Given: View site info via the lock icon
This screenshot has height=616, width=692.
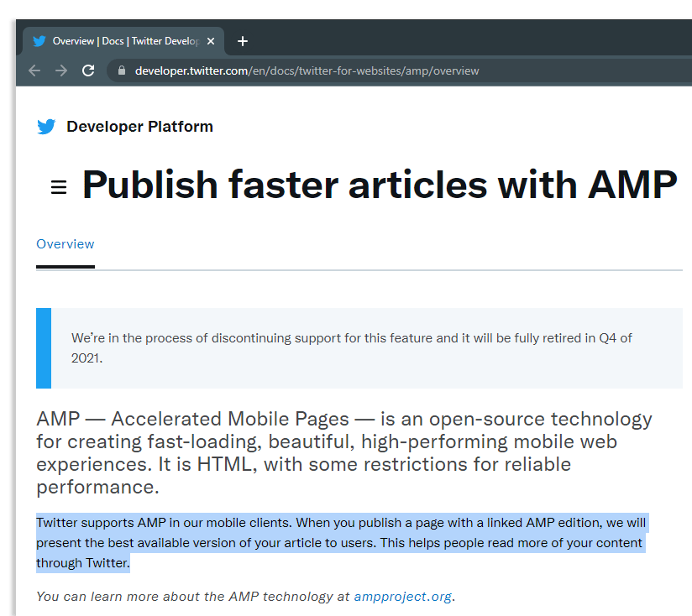Looking at the screenshot, I should pyautogui.click(x=122, y=70).
